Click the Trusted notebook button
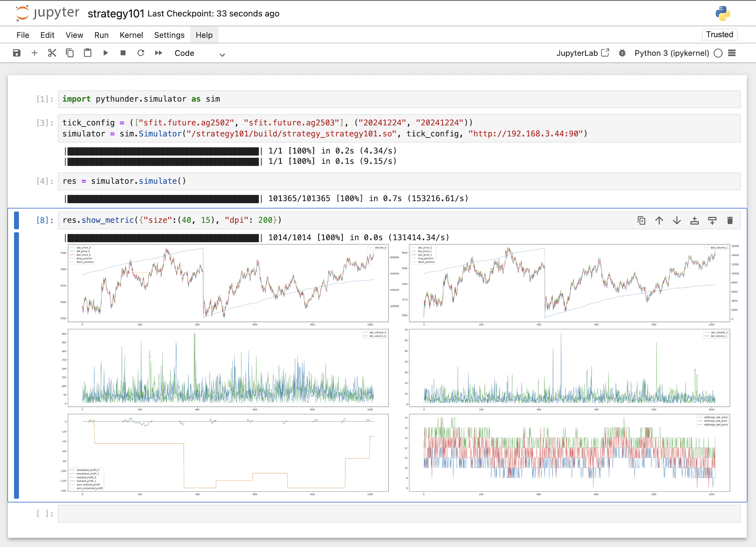 [720, 34]
